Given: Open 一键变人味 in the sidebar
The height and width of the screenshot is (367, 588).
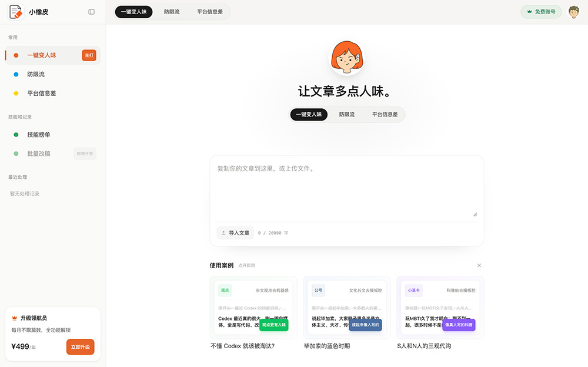Looking at the screenshot, I should pyautogui.click(x=53, y=55).
